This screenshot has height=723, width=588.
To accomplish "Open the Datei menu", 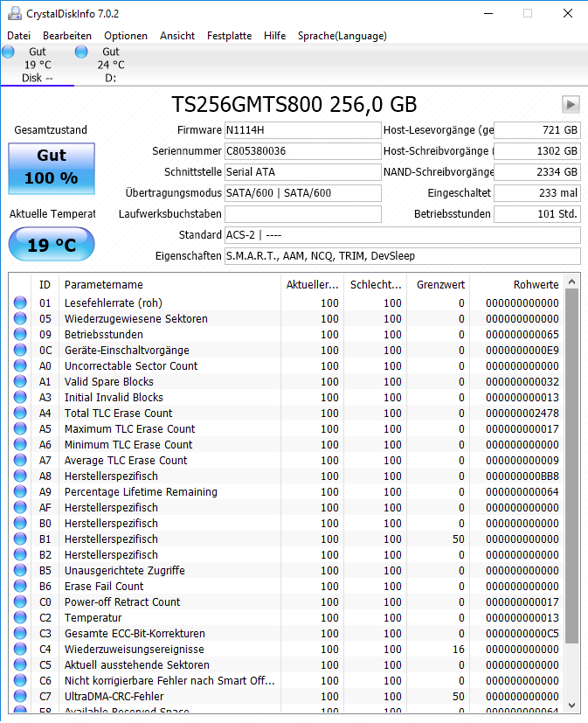I will pyautogui.click(x=19, y=36).
